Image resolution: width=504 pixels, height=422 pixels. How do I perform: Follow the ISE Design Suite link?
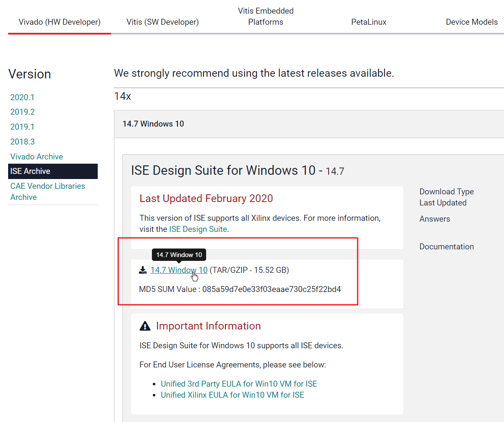(x=198, y=229)
